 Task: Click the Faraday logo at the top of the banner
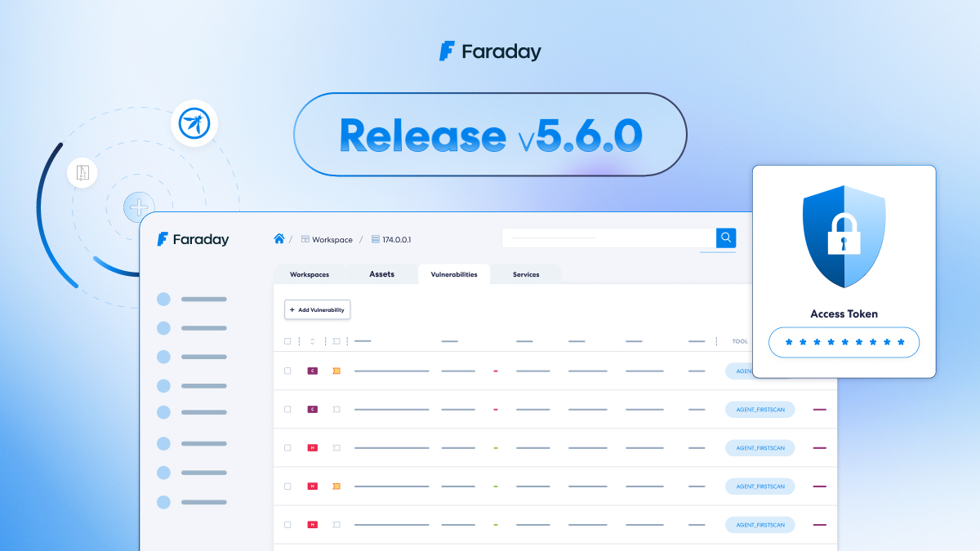pyautogui.click(x=490, y=51)
